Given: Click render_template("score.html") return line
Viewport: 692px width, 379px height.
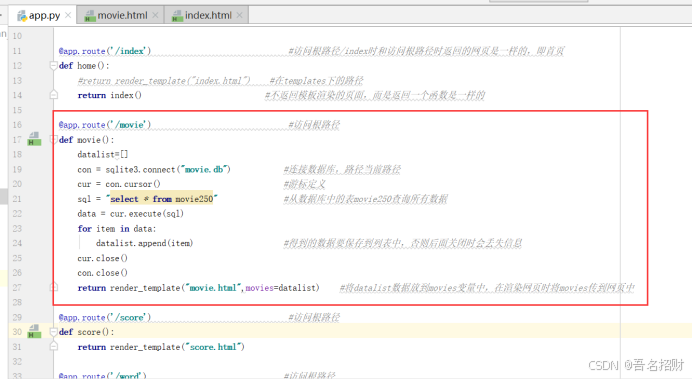Looking at the screenshot, I should [161, 347].
